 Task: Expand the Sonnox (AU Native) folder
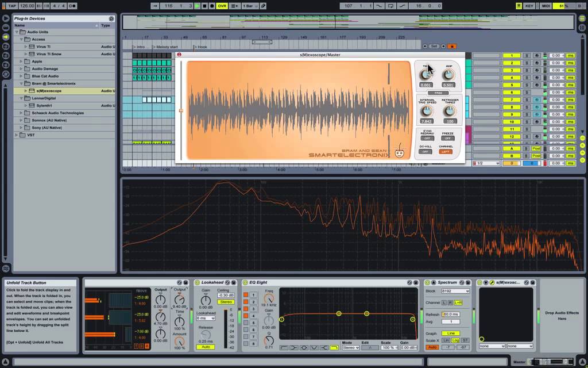click(x=21, y=120)
